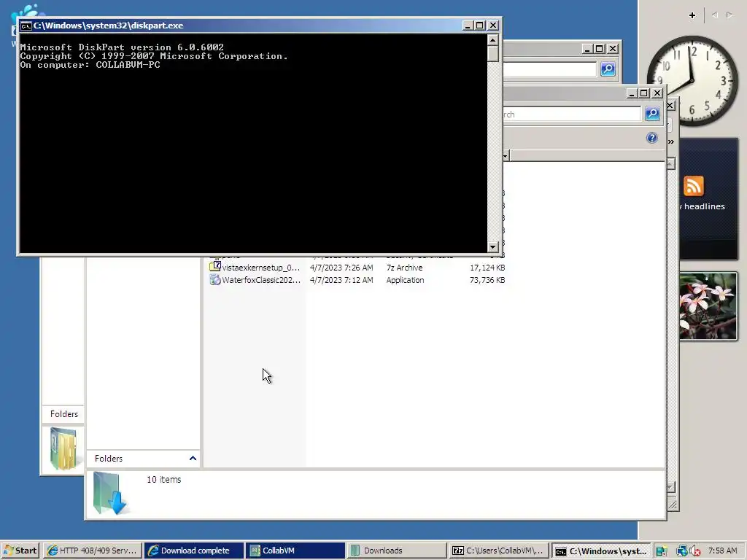Select the file name vistaexkernsetup_0...
The width and height of the screenshot is (747, 560).
point(260,268)
